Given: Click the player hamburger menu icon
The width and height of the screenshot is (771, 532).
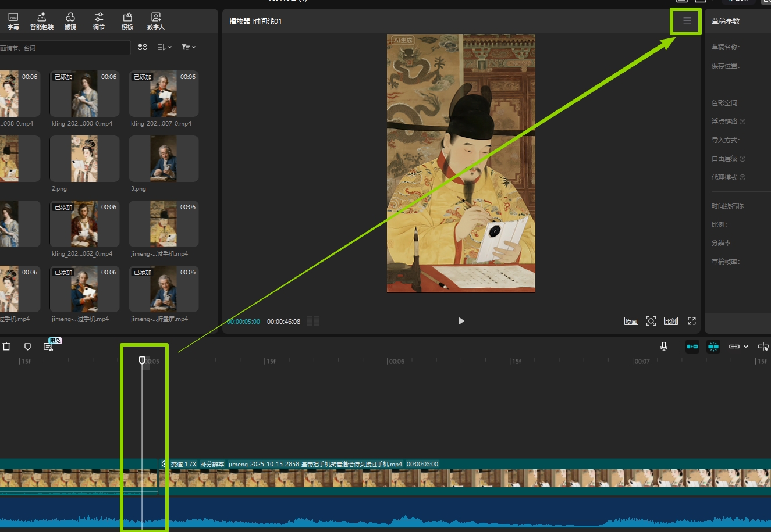Looking at the screenshot, I should click(687, 21).
